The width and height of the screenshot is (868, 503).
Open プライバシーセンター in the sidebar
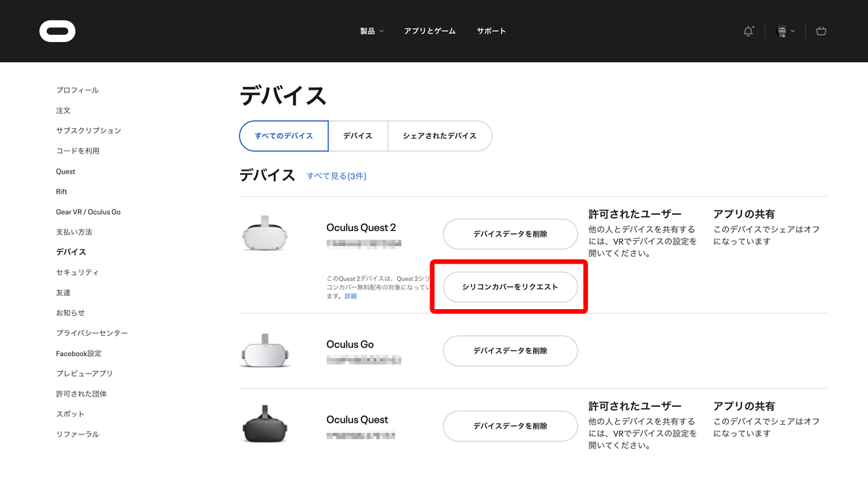pos(92,333)
